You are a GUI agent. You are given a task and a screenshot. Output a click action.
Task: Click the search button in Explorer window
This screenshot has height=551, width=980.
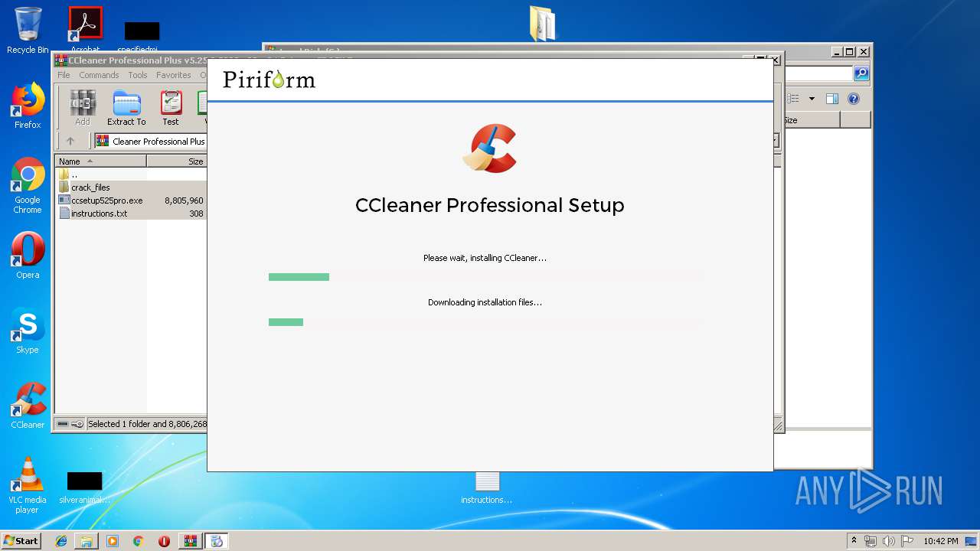(861, 73)
